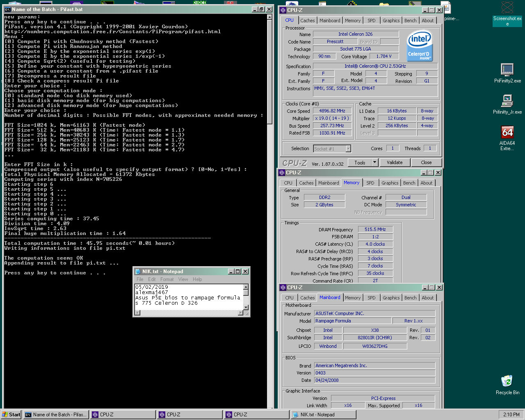The image size is (525, 420).
Task: Open the Edit menu in Notepad
Action: coord(152,279)
